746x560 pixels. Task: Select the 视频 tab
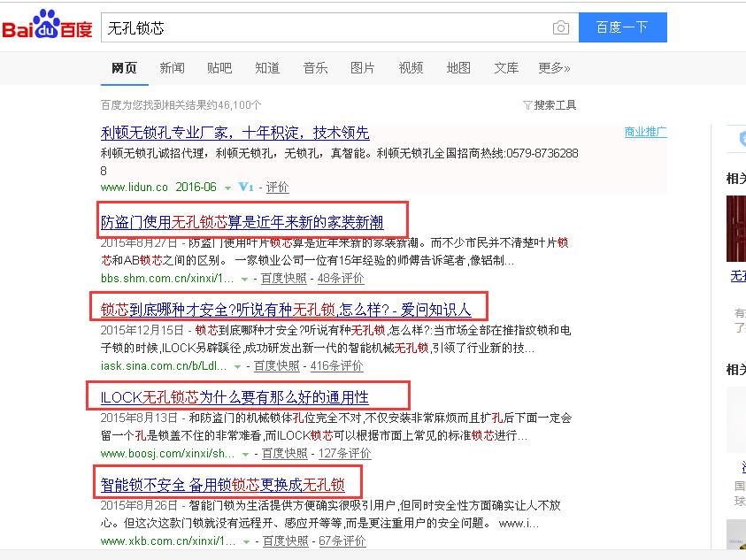pyautogui.click(x=411, y=68)
